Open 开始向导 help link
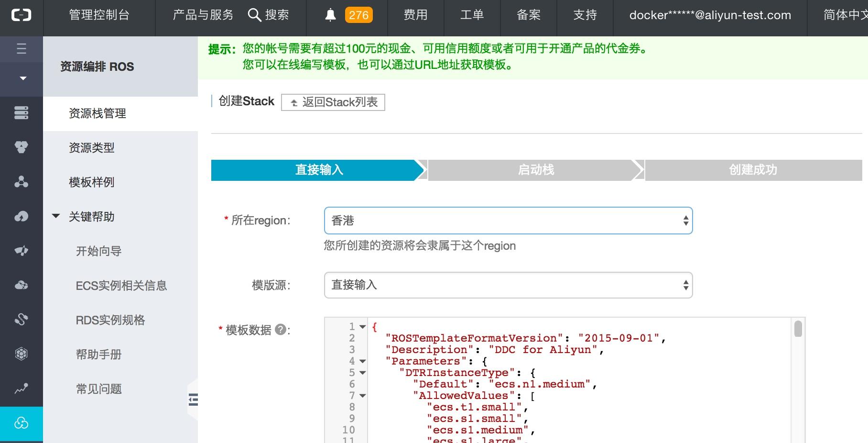 (x=98, y=251)
